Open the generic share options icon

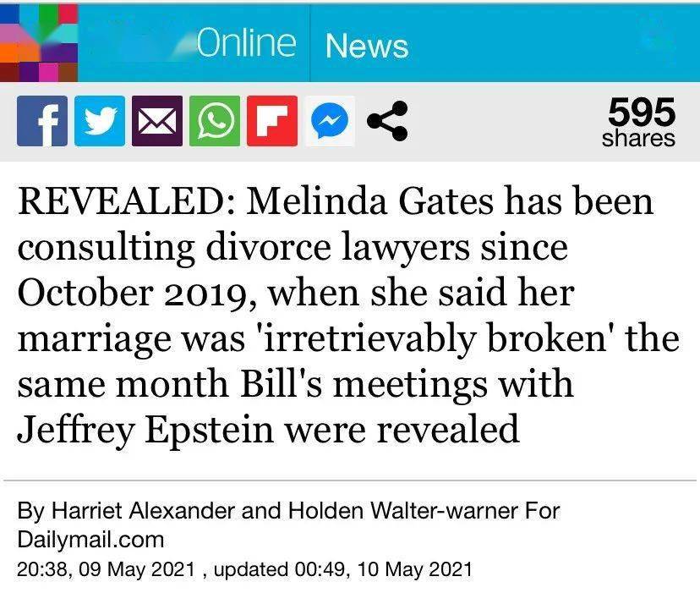pyautogui.click(x=387, y=121)
